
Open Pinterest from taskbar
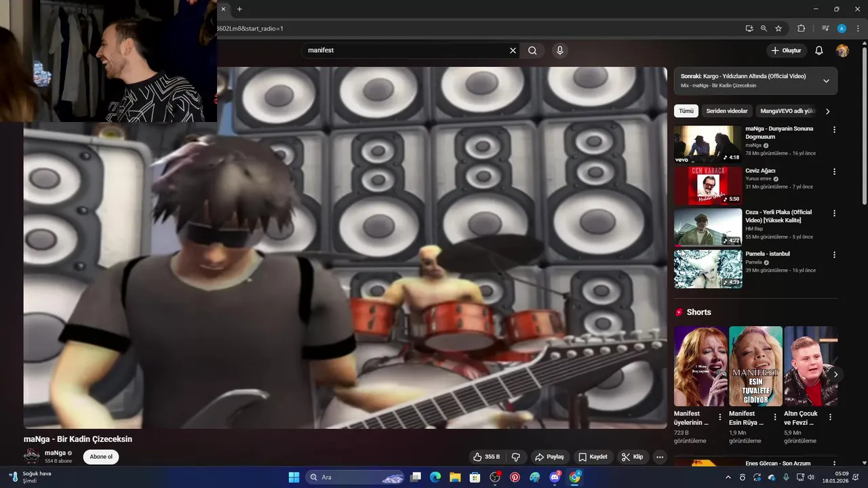[x=515, y=477]
